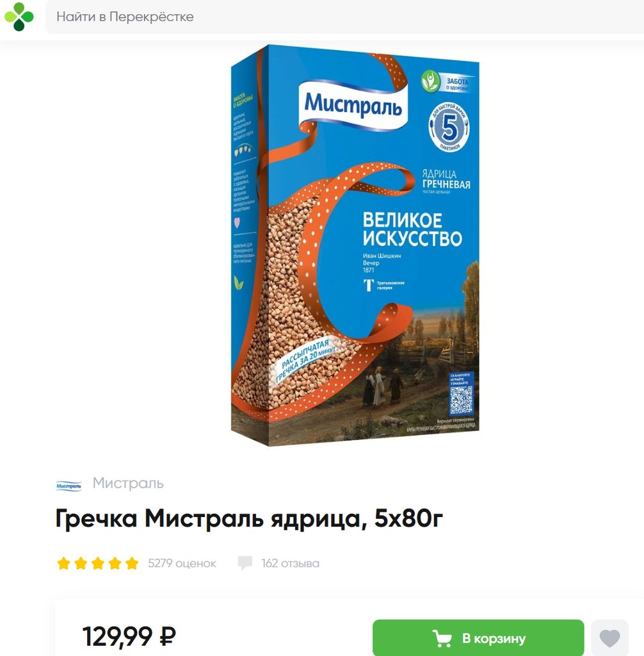Click the round '5 пакетиков' badge on package
This screenshot has width=644, height=656.
coord(449,127)
